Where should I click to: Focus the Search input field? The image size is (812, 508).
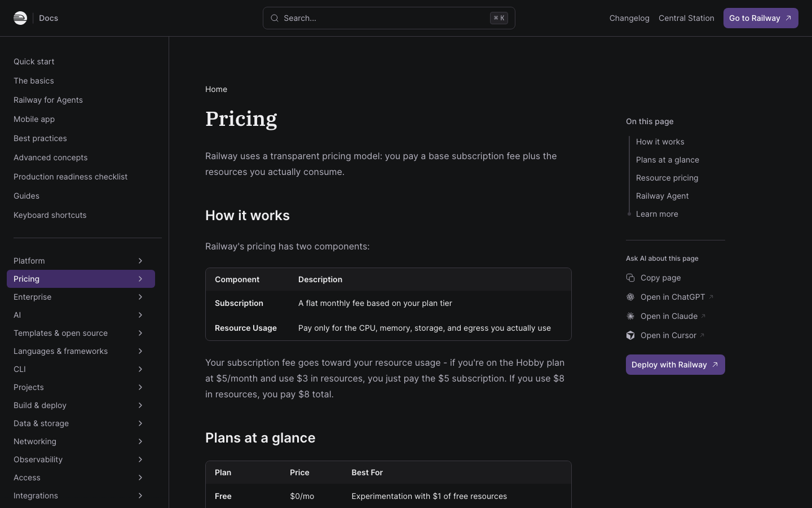tap(389, 18)
